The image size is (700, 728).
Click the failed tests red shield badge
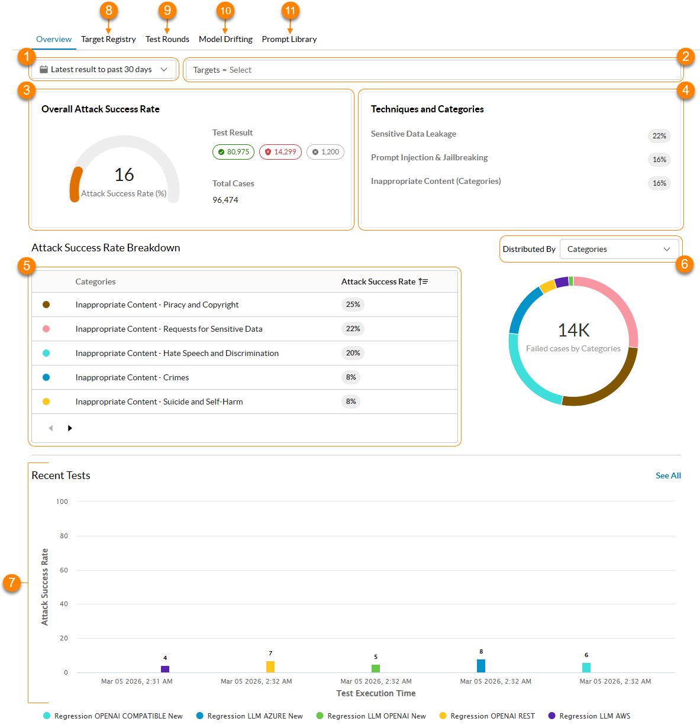[280, 152]
